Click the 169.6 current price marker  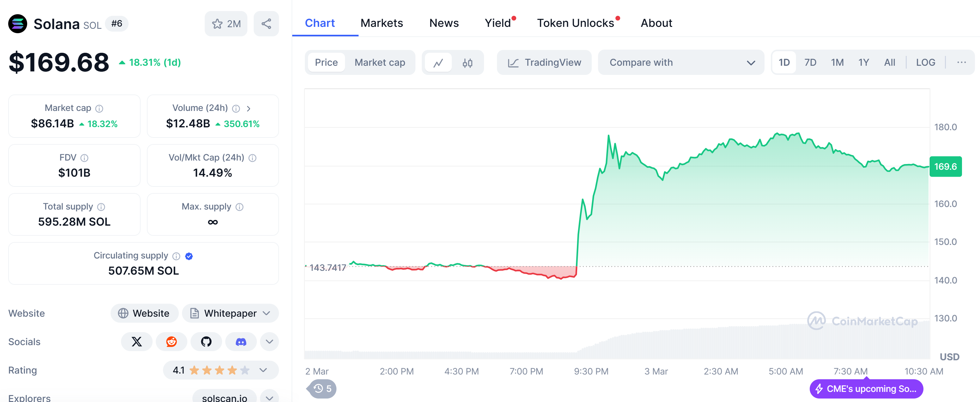[945, 166]
